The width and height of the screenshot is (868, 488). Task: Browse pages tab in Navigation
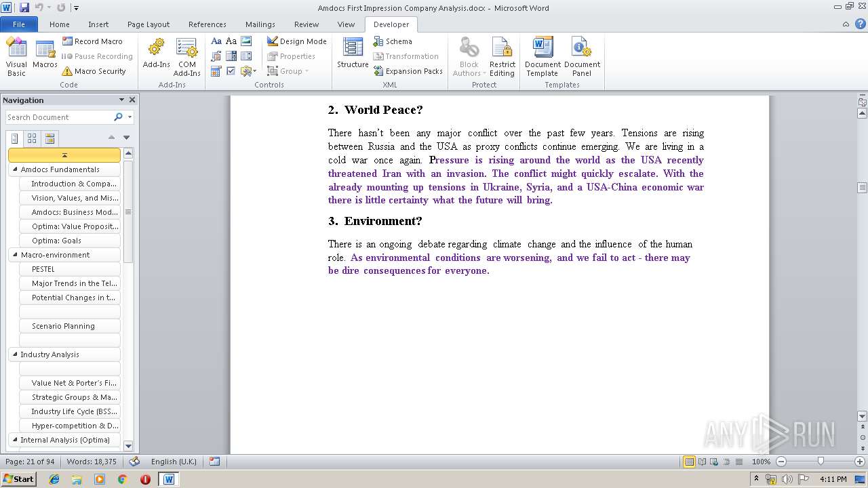coord(32,138)
